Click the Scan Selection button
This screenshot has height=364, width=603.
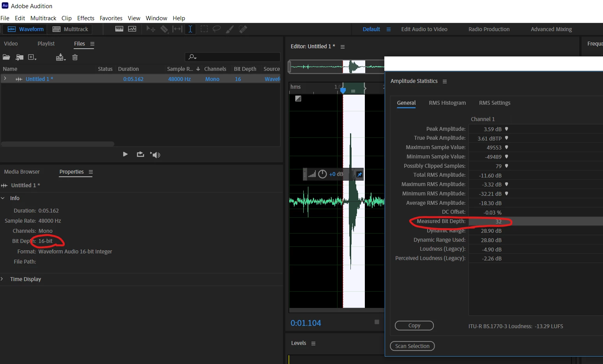tap(412, 346)
